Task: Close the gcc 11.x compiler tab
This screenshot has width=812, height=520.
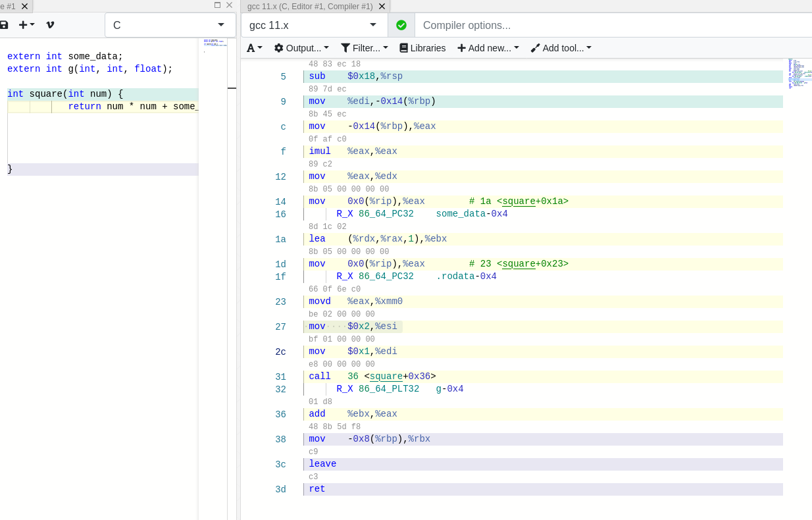Action: point(382,6)
